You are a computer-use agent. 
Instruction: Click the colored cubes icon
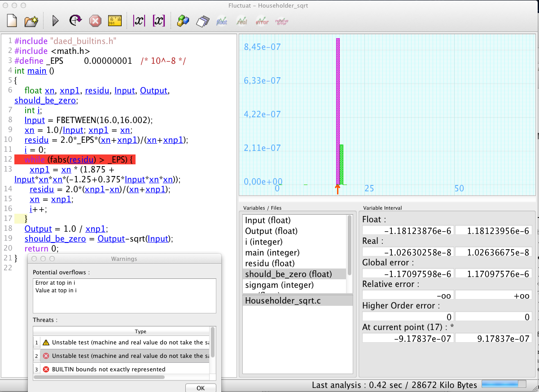(x=183, y=21)
